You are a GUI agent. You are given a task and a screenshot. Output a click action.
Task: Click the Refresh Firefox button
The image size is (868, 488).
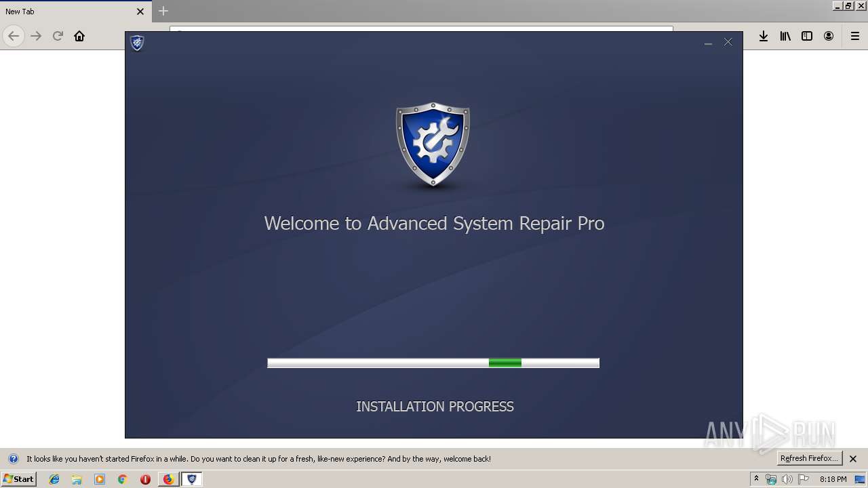[x=809, y=458]
